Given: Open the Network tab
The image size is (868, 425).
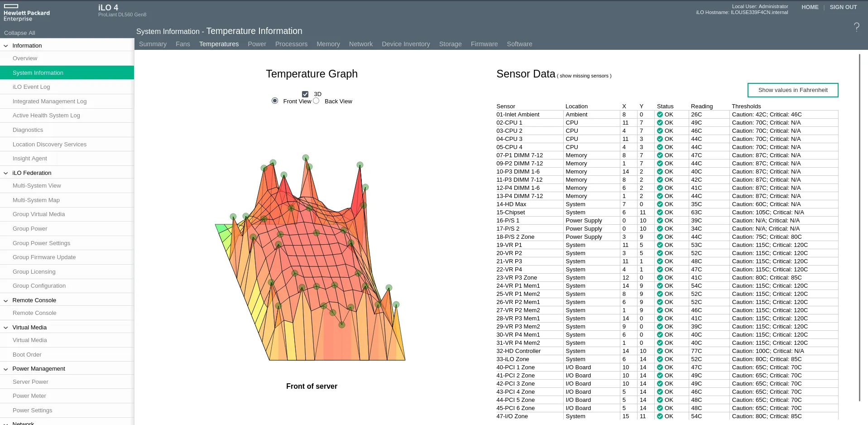Looking at the screenshot, I should 361,44.
